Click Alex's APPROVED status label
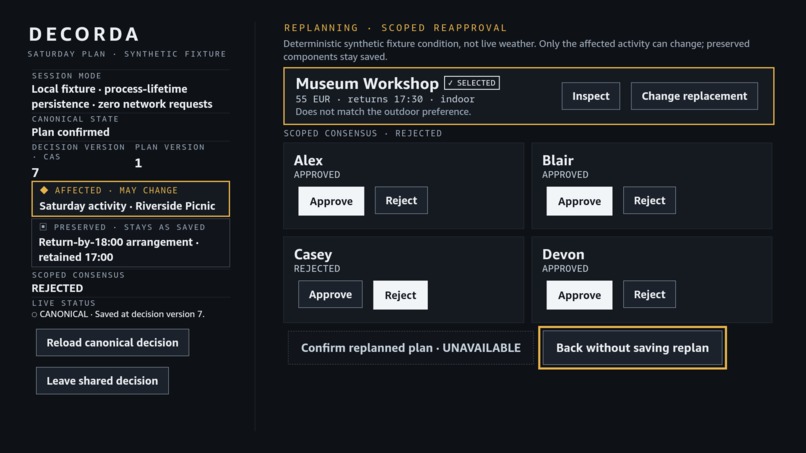Image resolution: width=806 pixels, height=453 pixels. (x=317, y=175)
